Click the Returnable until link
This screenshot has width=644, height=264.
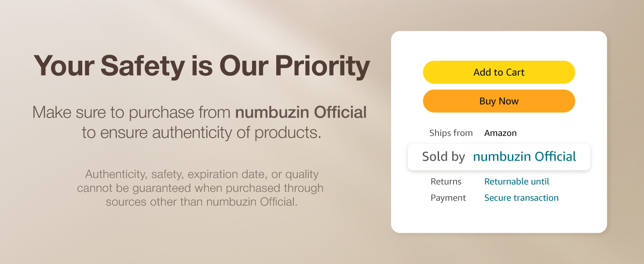(x=516, y=181)
